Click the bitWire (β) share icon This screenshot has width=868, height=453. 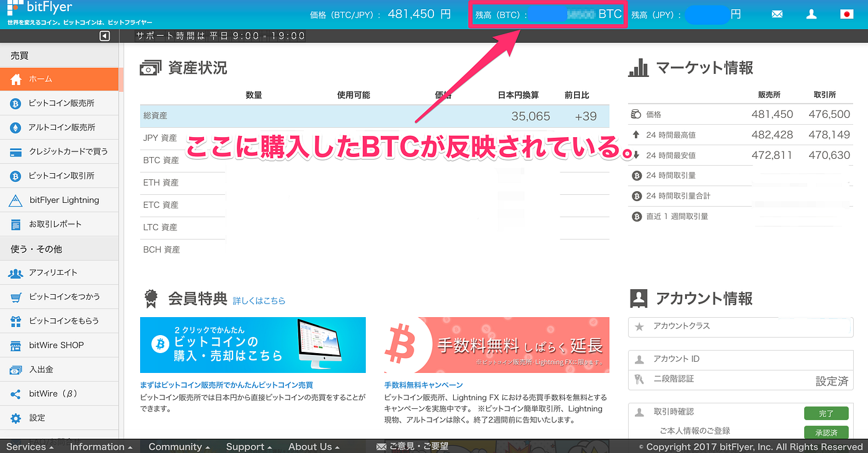pos(16,393)
